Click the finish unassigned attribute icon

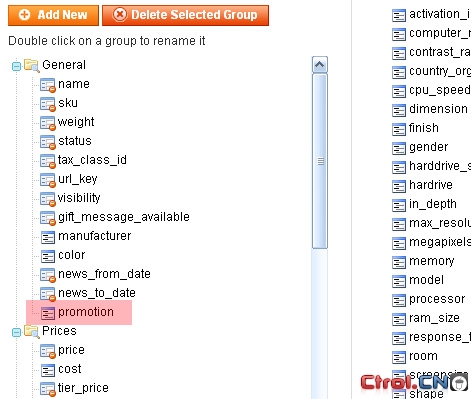(399, 129)
